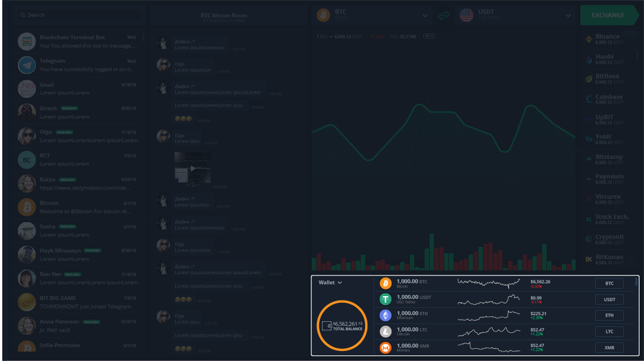Click the Litecoin icon in wallet list
Image resolution: width=644 pixels, height=361 pixels.
(x=385, y=332)
